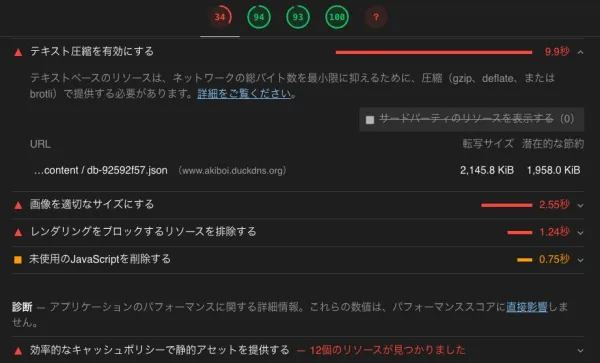Click the red triangle beside テキスト圧縮を有効にする
Screen dimensions: 600x363
tap(18, 52)
